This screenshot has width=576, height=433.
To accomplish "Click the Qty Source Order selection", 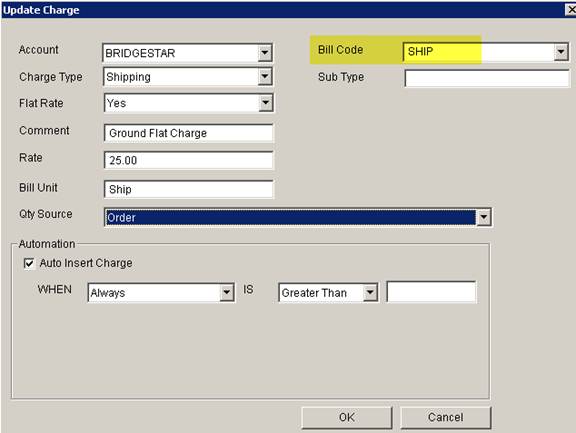I will [298, 217].
